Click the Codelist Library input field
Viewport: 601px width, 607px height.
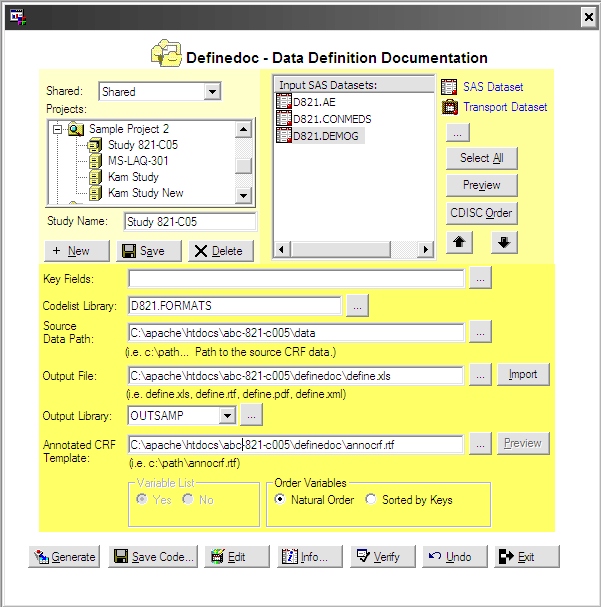(235, 306)
